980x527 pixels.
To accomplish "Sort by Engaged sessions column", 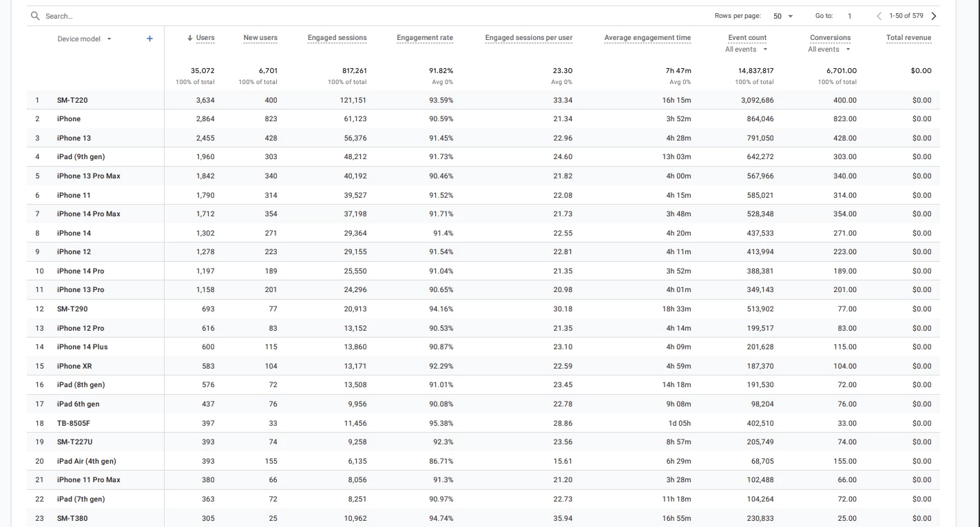I will pos(337,38).
